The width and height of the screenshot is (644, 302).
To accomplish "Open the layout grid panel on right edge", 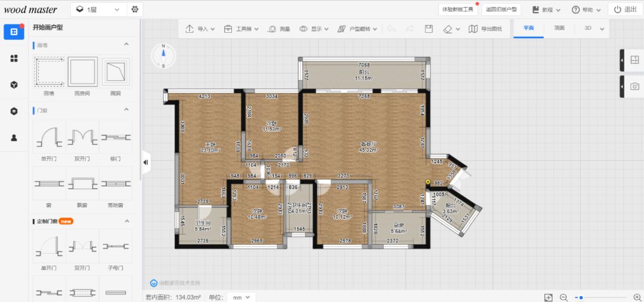I will (x=634, y=60).
